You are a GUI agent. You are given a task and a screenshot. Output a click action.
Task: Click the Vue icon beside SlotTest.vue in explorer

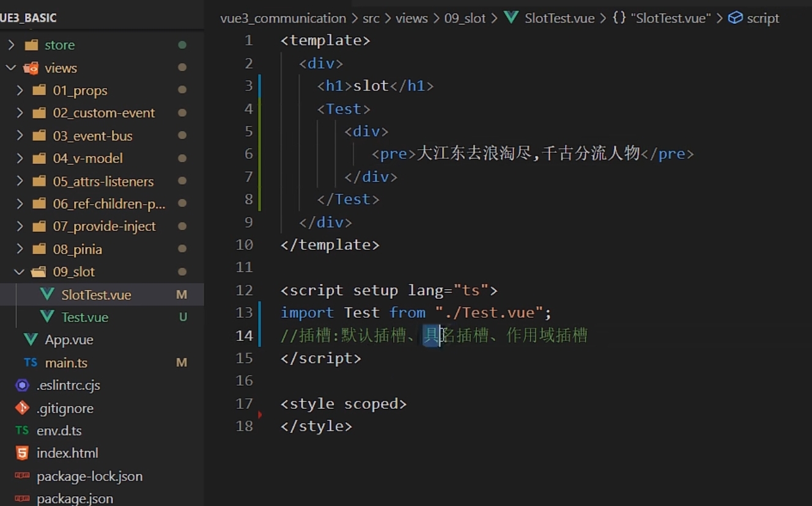click(x=47, y=295)
